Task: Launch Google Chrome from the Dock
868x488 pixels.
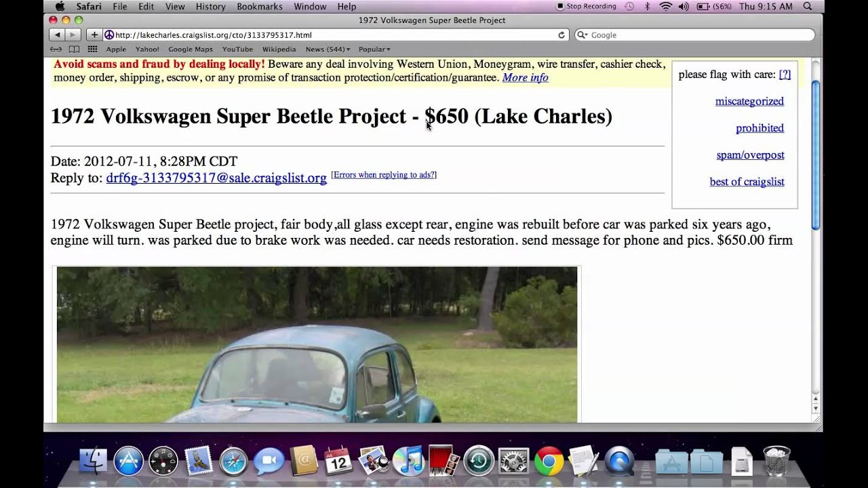Action: click(549, 462)
